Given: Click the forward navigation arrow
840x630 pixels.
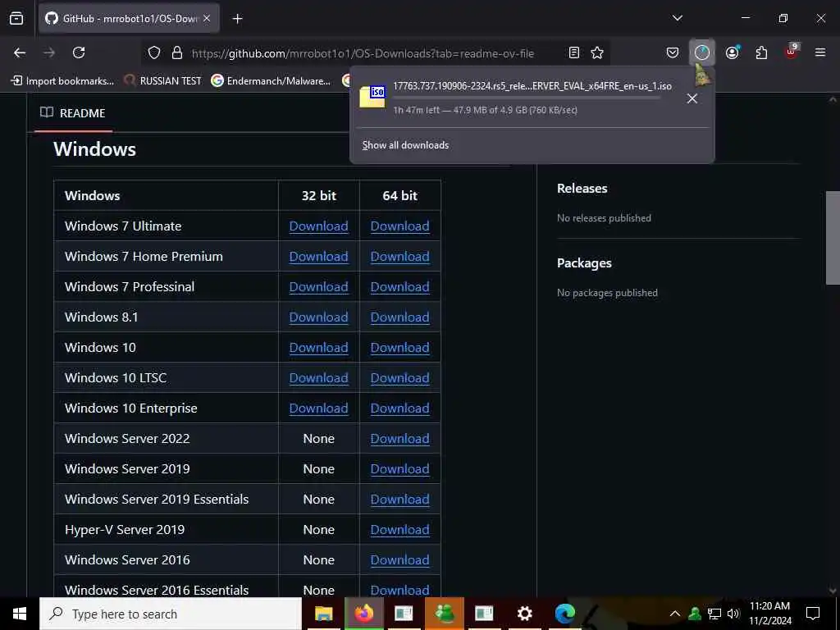Looking at the screenshot, I should (x=49, y=52).
